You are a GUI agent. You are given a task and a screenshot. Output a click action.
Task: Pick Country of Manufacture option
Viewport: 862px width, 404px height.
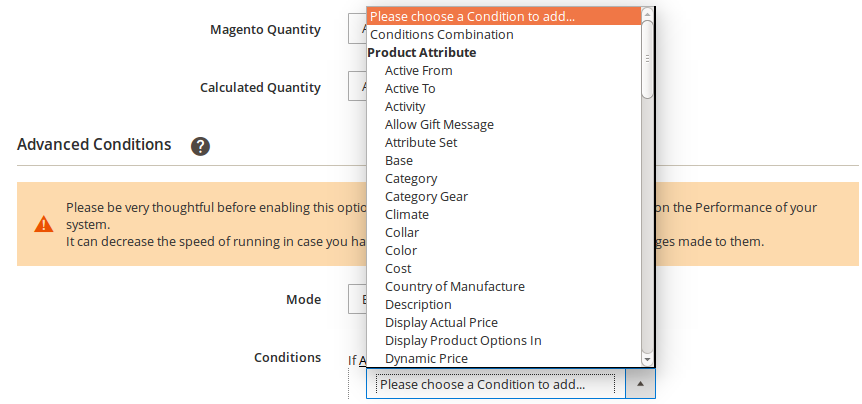coord(454,286)
